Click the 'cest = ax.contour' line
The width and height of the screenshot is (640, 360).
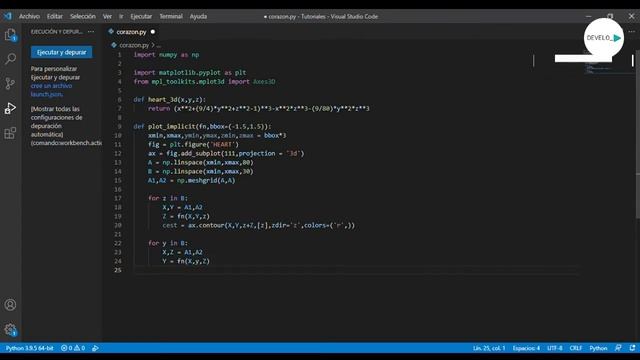point(258,225)
